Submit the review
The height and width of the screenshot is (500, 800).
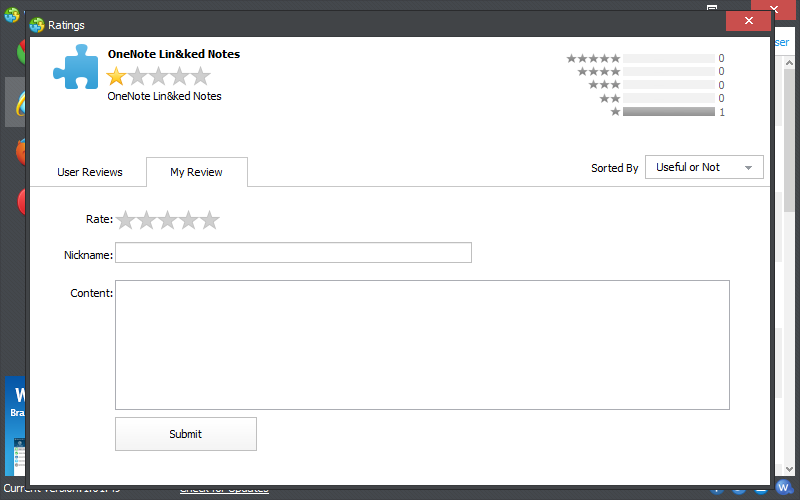pos(186,434)
